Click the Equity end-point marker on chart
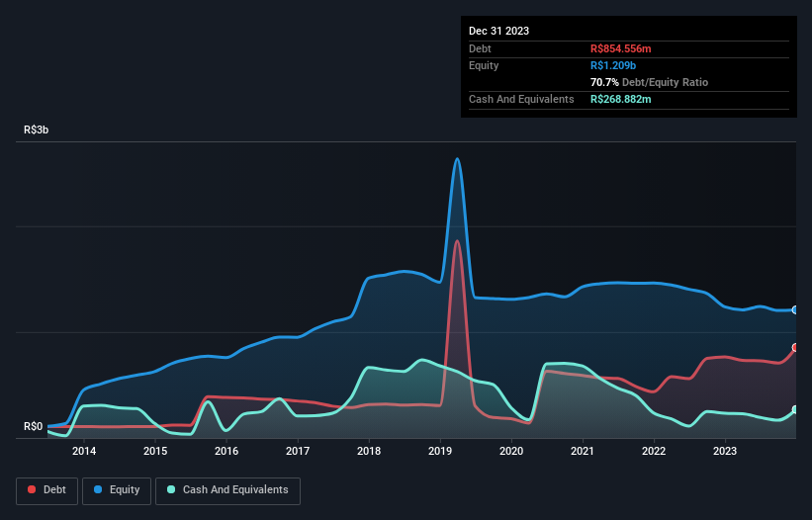This screenshot has height=520, width=812. click(795, 310)
